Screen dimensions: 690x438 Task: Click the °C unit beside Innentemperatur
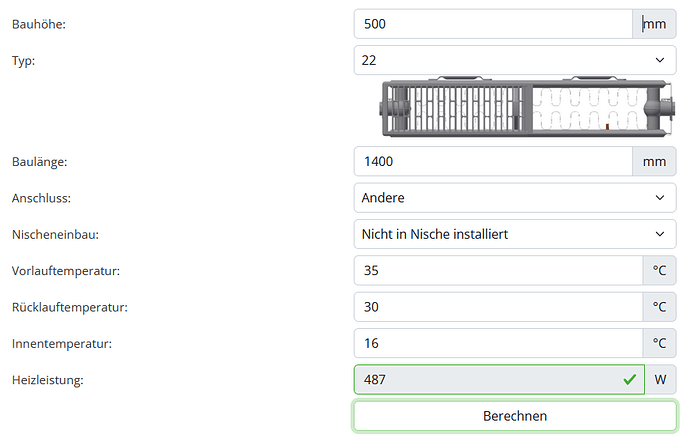[659, 343]
